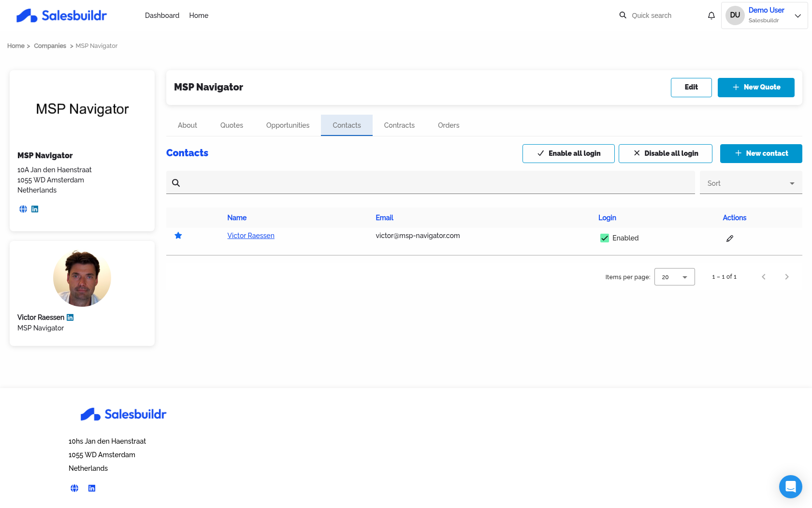812x508 pixels.
Task: Switch to the Quotes tab
Action: [x=232, y=125]
